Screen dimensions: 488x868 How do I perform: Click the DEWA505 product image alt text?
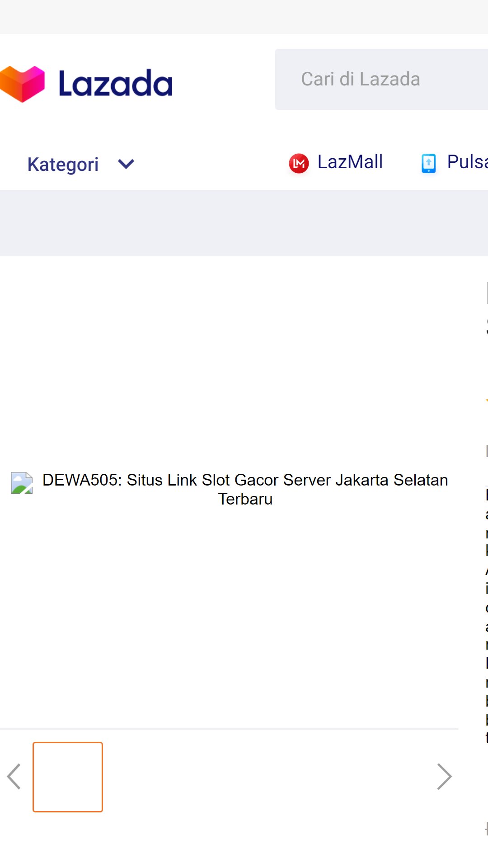245,490
